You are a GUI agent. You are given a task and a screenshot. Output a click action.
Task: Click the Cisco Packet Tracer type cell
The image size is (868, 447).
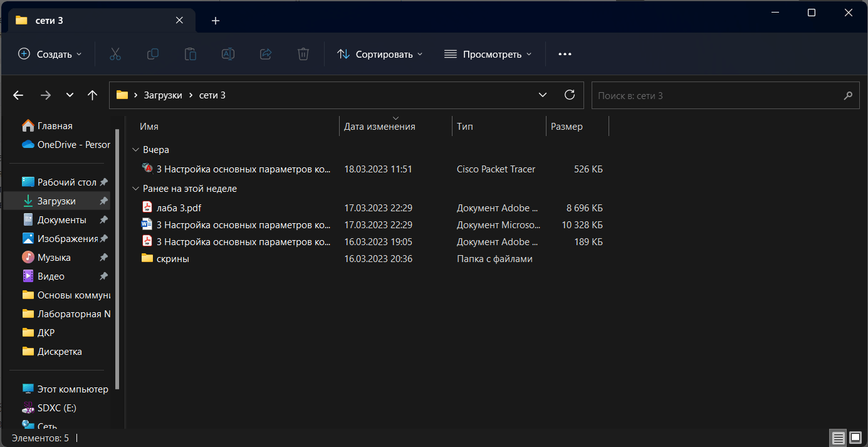496,169
